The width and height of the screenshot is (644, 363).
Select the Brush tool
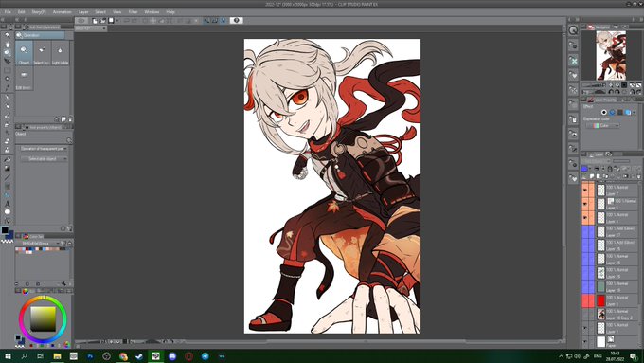(x=7, y=116)
